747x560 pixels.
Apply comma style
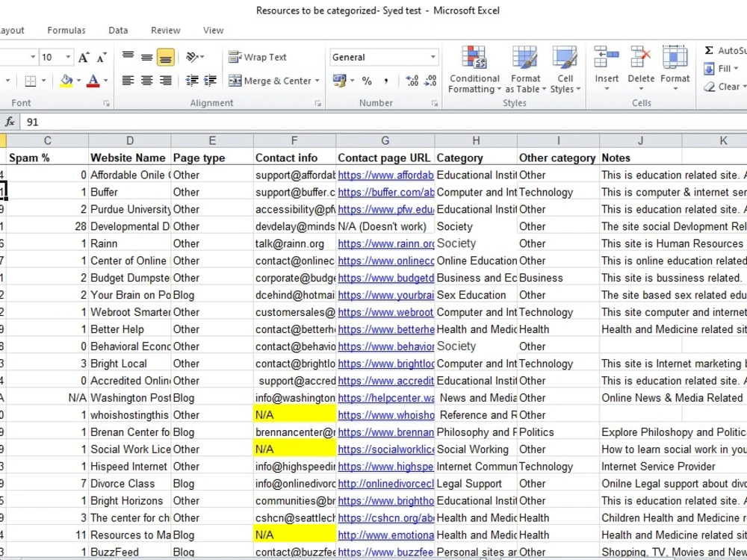tap(386, 81)
